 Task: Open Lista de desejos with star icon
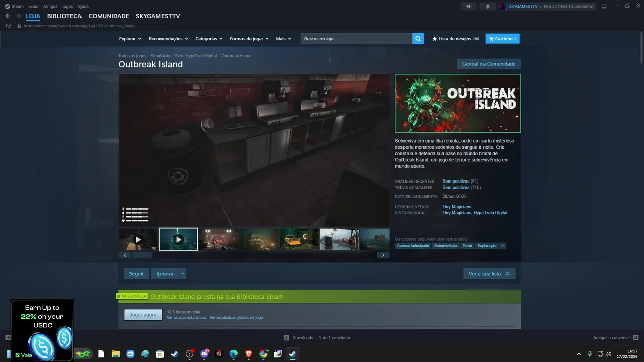(x=455, y=39)
